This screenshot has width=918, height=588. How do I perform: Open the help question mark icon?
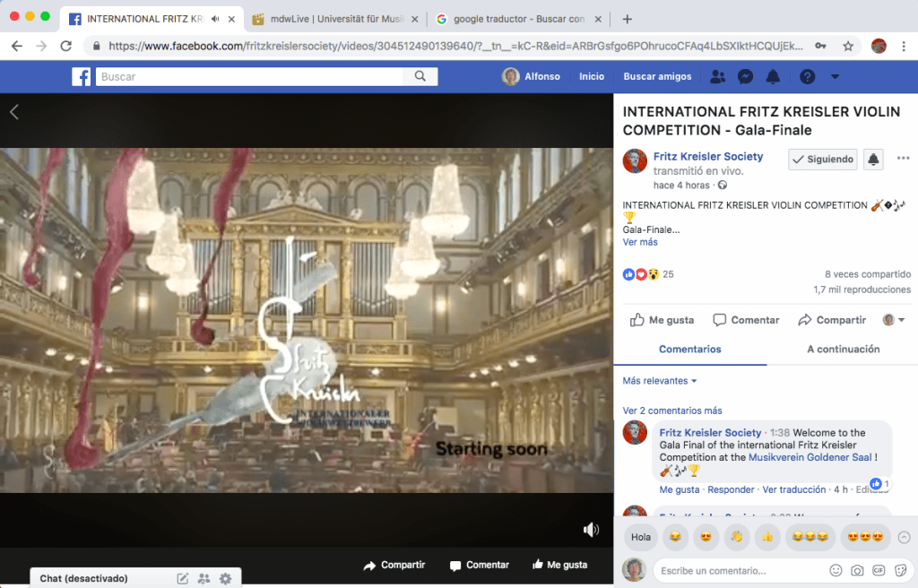(807, 77)
